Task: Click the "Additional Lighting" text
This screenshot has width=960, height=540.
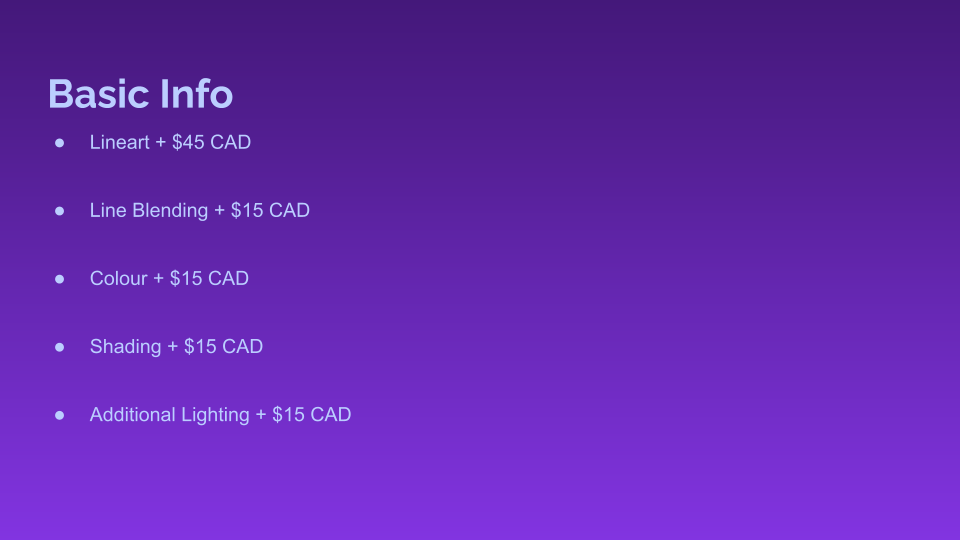Action: (x=169, y=414)
